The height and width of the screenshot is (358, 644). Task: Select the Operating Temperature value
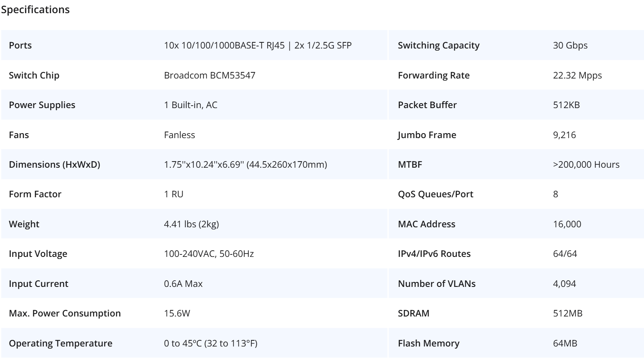click(211, 343)
